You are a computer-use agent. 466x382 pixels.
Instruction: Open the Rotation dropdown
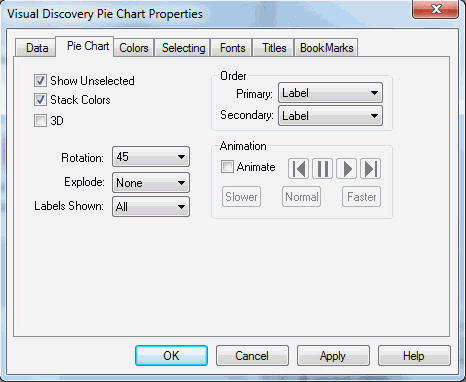pyautogui.click(x=151, y=156)
